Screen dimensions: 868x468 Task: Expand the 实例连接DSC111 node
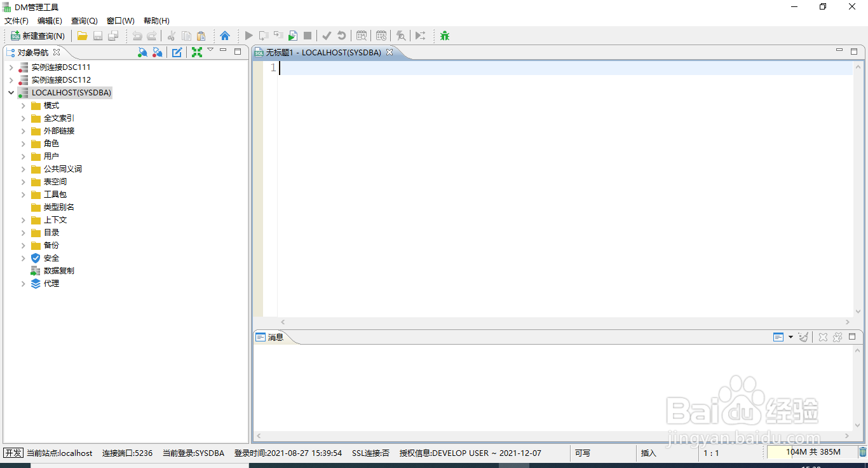coord(11,67)
